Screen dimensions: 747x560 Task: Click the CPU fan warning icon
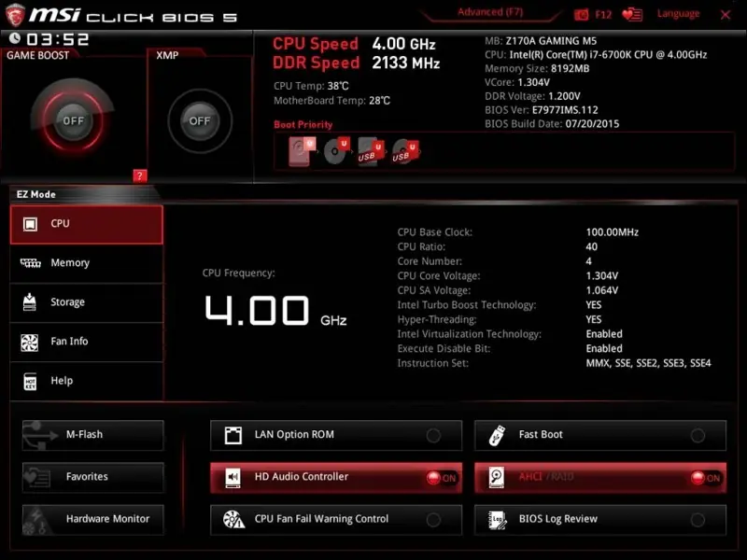234,520
